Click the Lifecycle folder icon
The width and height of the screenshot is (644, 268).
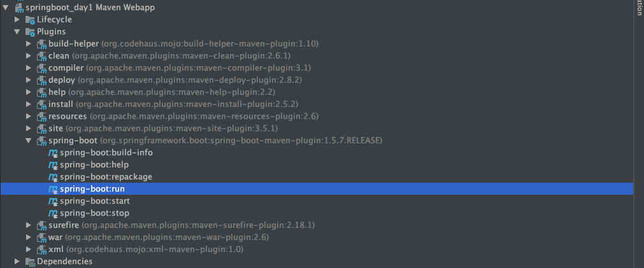[x=30, y=20]
